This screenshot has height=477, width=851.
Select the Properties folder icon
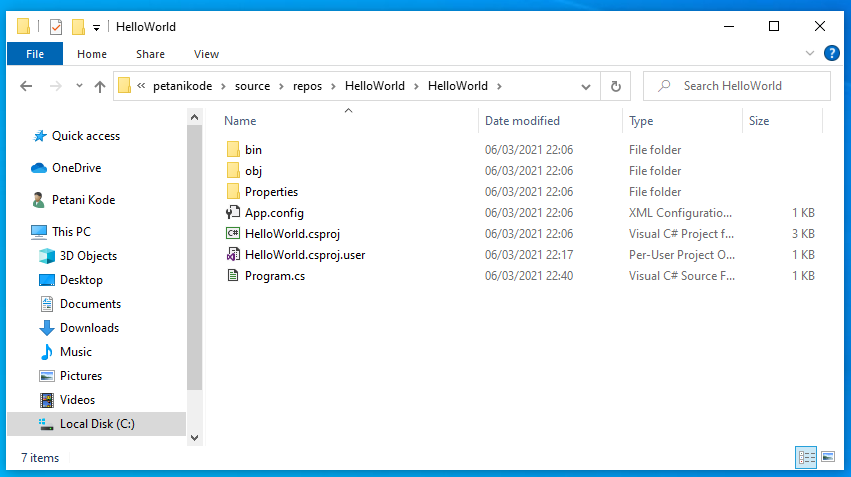(x=233, y=192)
